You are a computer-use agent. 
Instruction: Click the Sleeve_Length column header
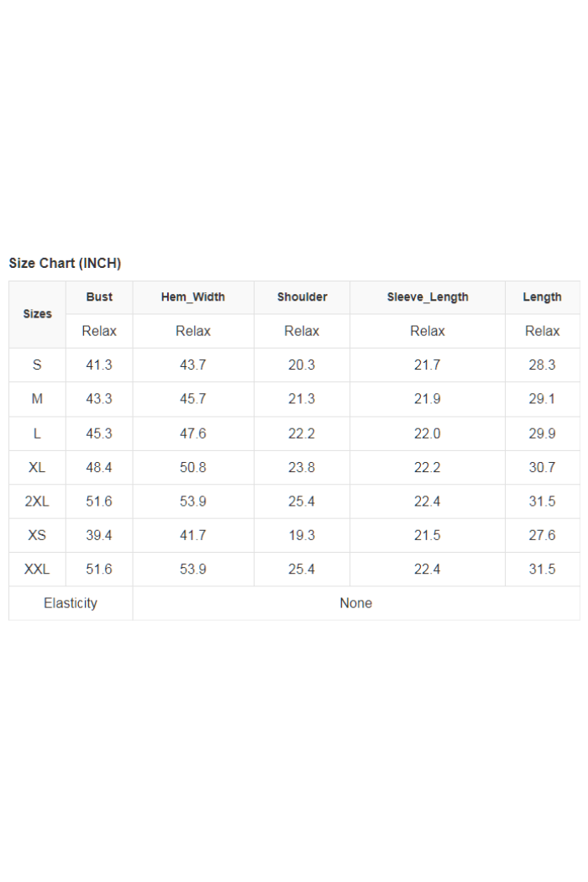[x=427, y=297]
